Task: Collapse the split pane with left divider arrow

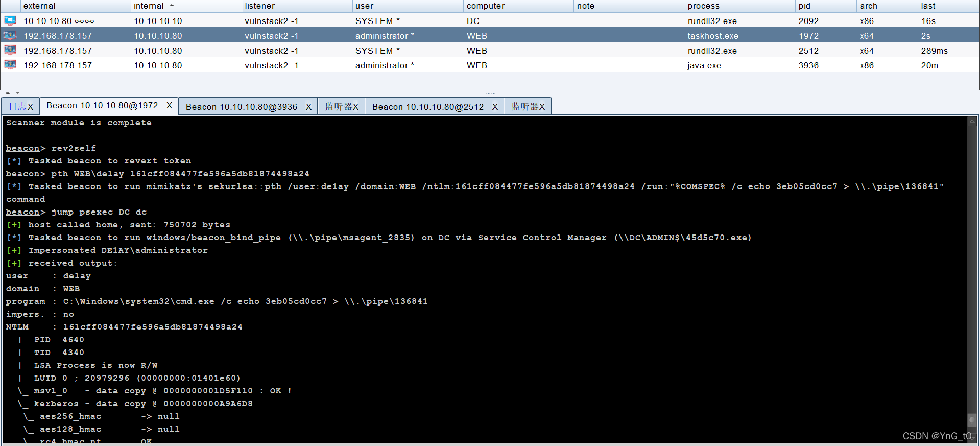Action: [x=8, y=93]
